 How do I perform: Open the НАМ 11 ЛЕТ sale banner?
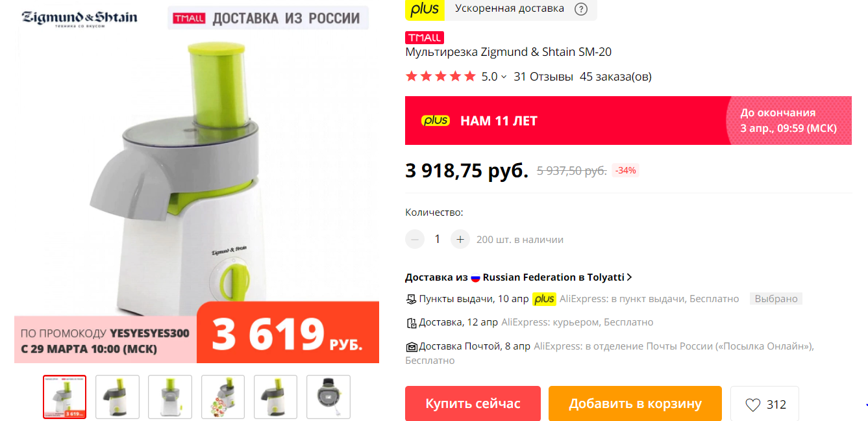(628, 120)
